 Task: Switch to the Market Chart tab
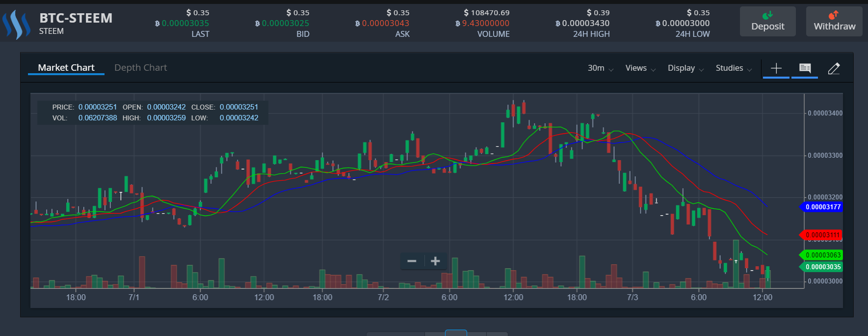coord(66,68)
